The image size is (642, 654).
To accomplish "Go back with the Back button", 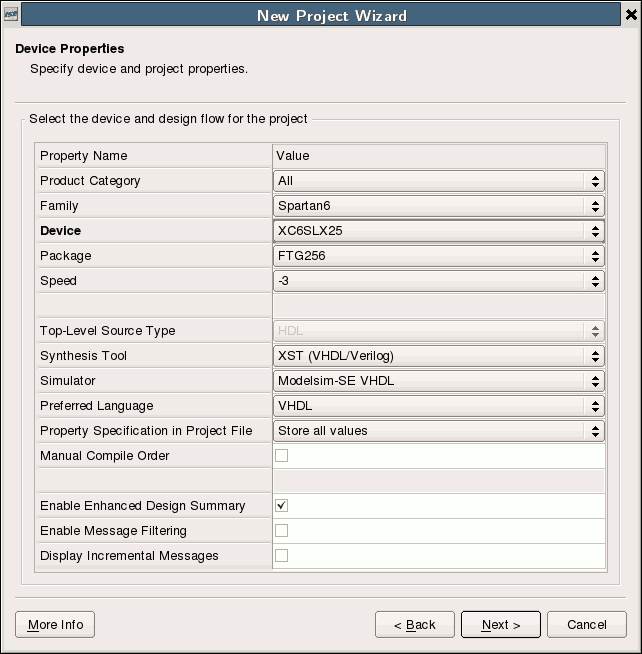I will [414, 625].
